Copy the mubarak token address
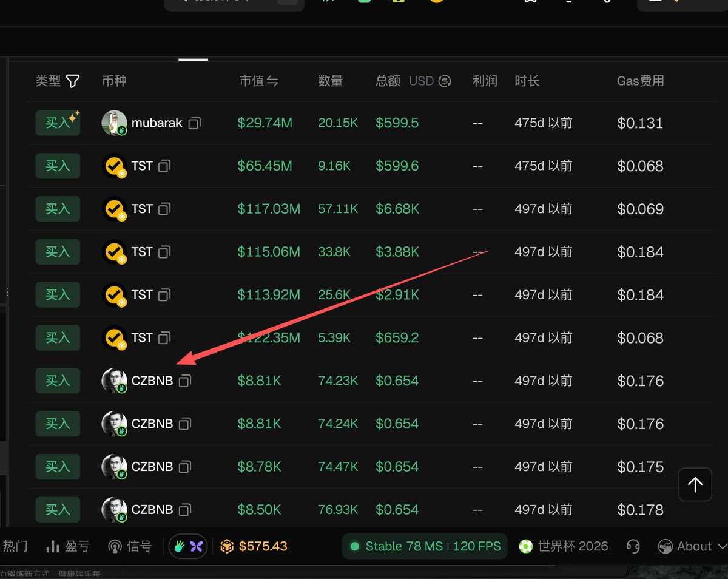 [x=194, y=123]
